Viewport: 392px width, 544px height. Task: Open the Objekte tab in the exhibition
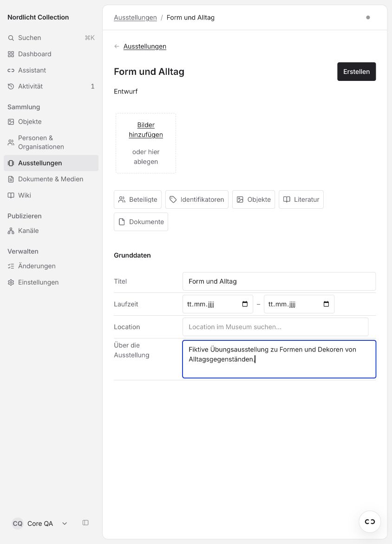tap(254, 199)
